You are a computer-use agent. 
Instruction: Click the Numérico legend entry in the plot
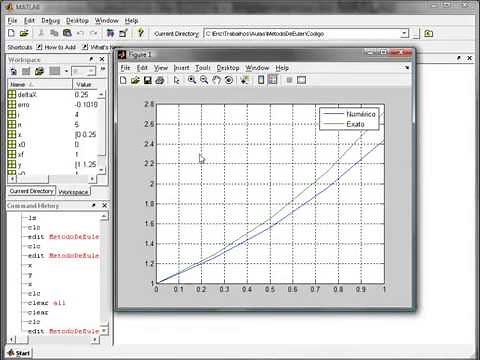pos(349,114)
